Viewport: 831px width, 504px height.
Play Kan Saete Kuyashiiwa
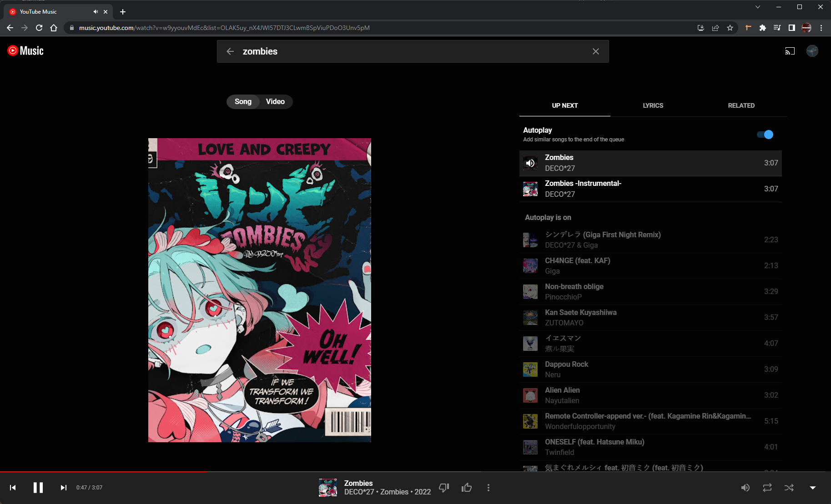tap(650, 318)
